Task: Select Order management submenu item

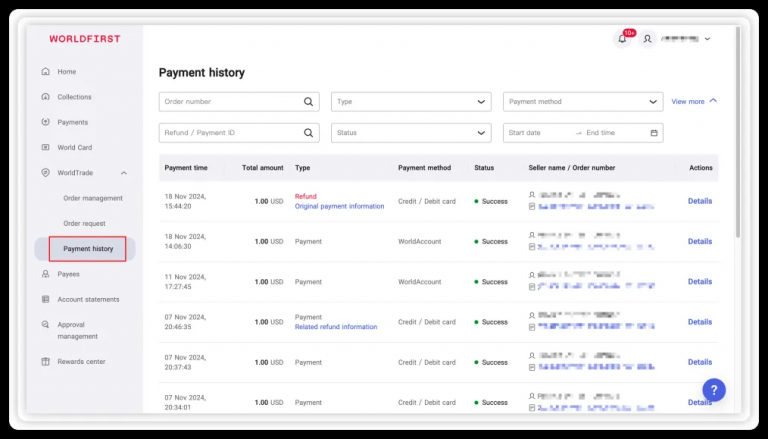Action: pyautogui.click(x=93, y=198)
